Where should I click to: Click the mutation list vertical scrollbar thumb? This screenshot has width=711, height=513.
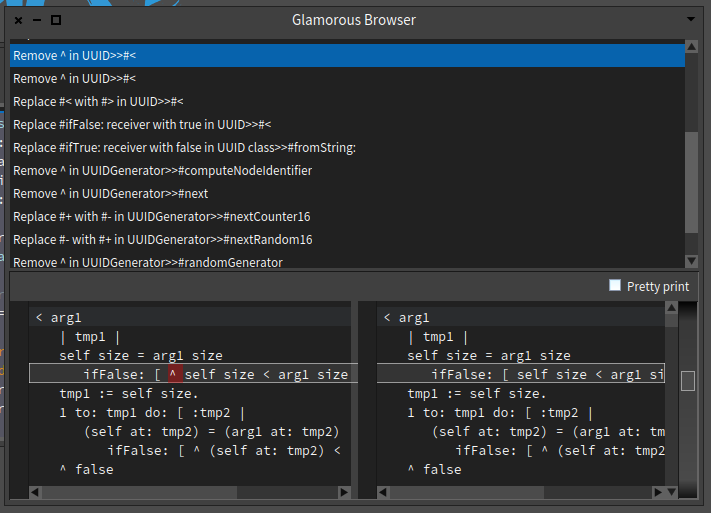click(692, 182)
